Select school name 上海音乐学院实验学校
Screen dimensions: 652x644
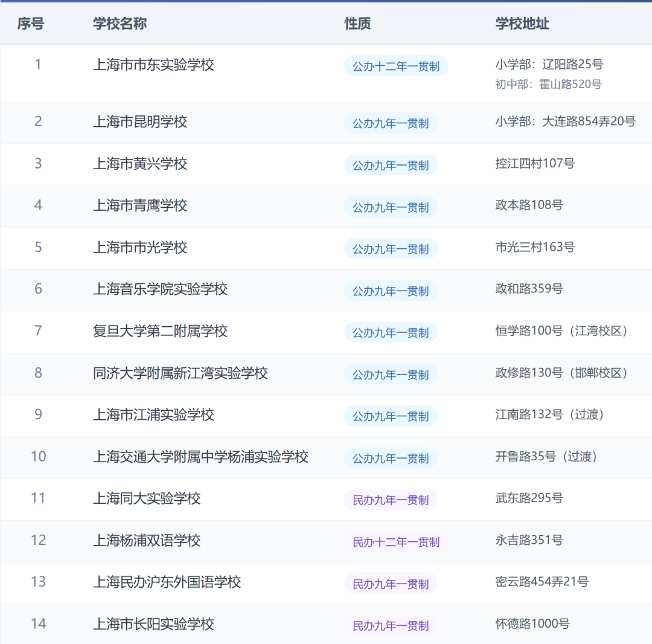(160, 289)
